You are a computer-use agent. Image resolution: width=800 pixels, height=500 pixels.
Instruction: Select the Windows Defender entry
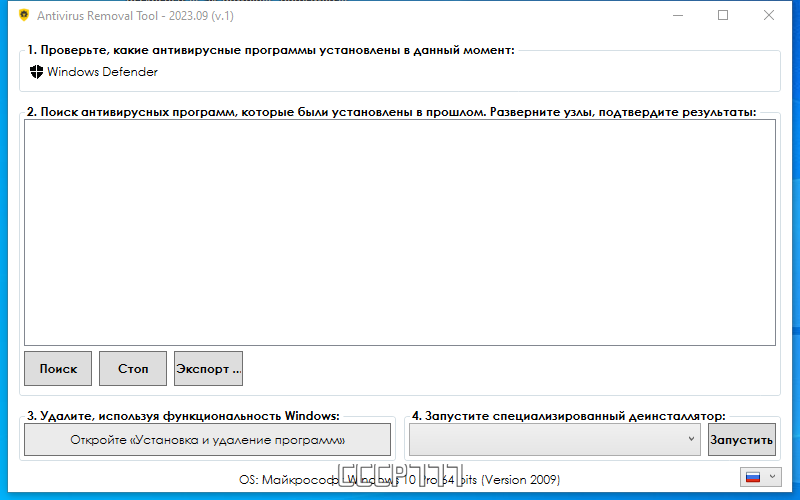point(94,72)
